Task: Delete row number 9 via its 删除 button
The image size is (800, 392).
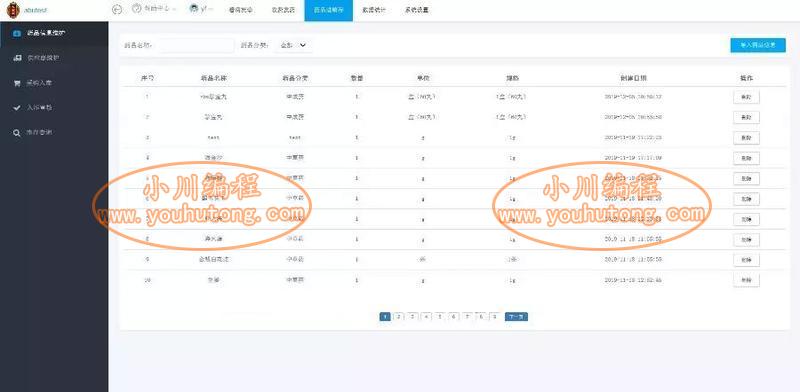Action: (x=746, y=260)
